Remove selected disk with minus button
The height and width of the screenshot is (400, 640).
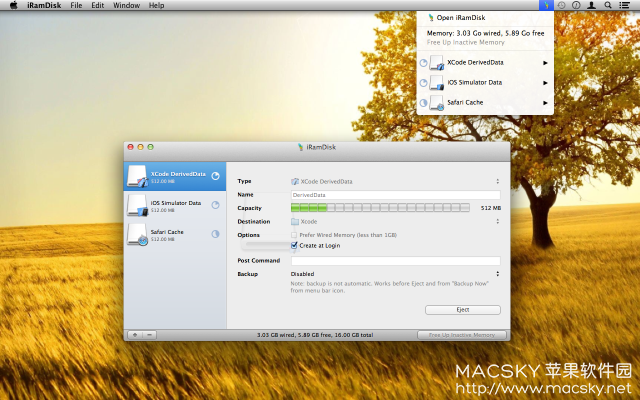150,335
